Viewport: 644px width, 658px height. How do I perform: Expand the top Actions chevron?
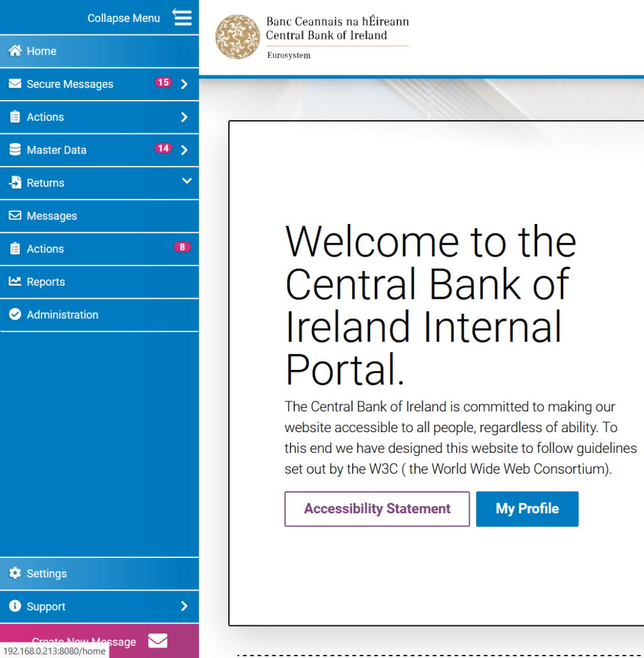tap(184, 117)
